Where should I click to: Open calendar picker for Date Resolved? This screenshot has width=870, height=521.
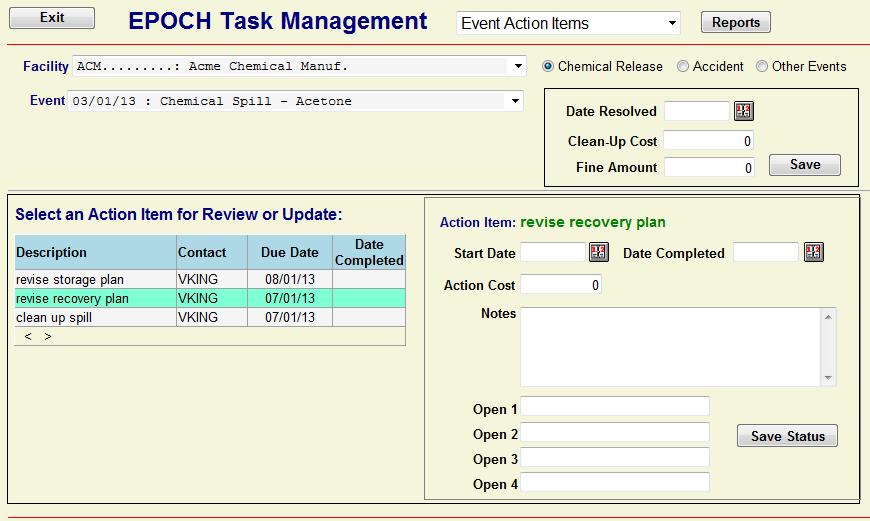[743, 111]
